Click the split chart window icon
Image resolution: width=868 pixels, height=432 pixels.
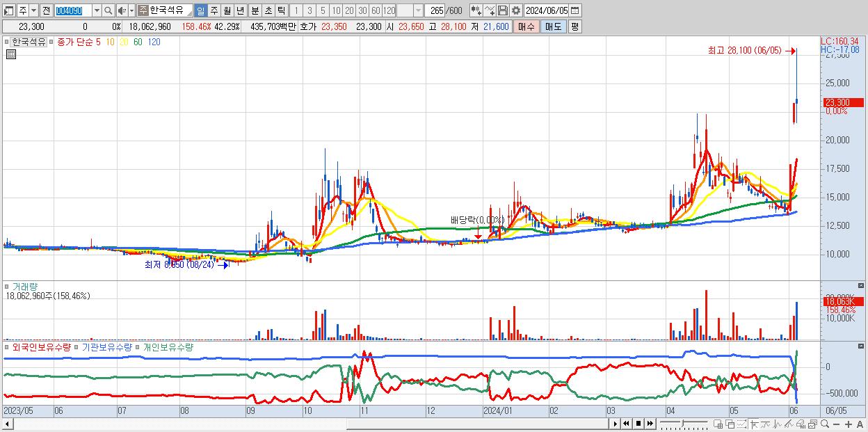point(718,424)
